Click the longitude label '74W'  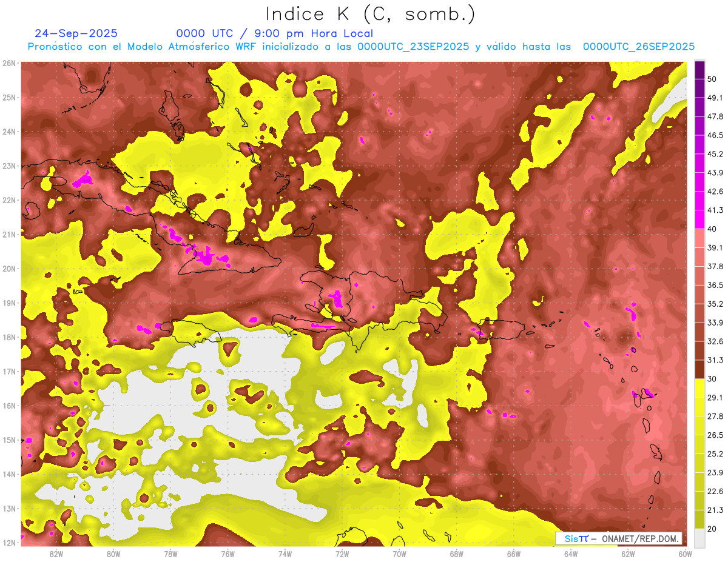tap(285, 554)
